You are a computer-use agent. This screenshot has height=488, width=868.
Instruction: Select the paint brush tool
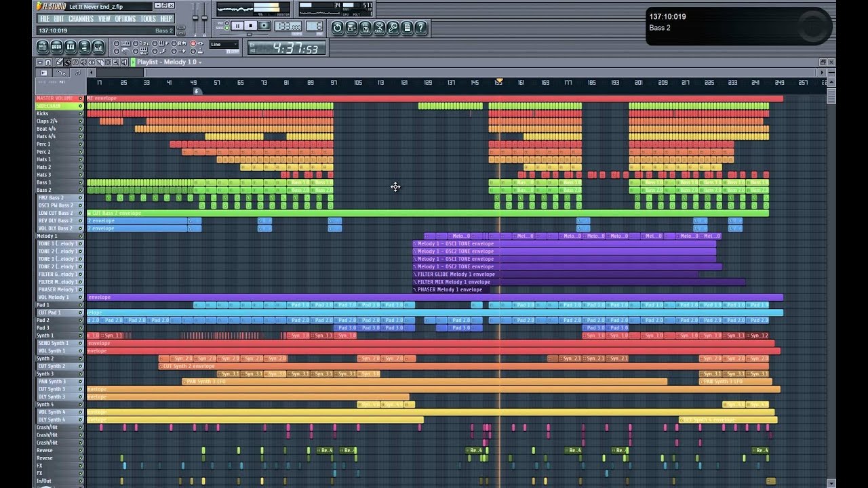coord(67,62)
